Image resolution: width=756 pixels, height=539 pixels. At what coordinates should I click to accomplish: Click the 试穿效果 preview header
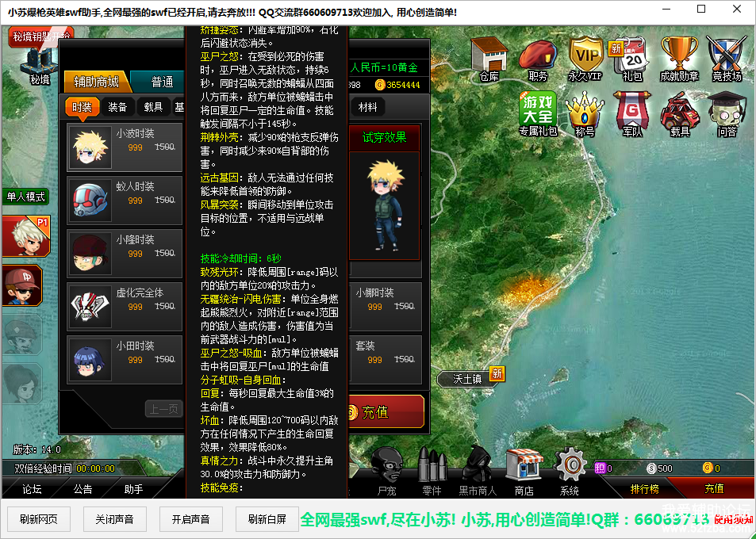click(x=384, y=138)
